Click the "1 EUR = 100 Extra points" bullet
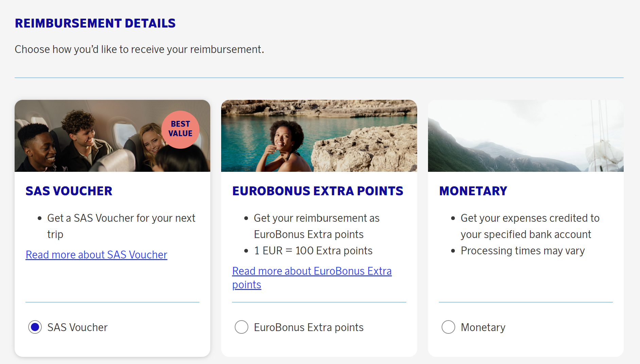This screenshot has height=364, width=640. coord(313,251)
